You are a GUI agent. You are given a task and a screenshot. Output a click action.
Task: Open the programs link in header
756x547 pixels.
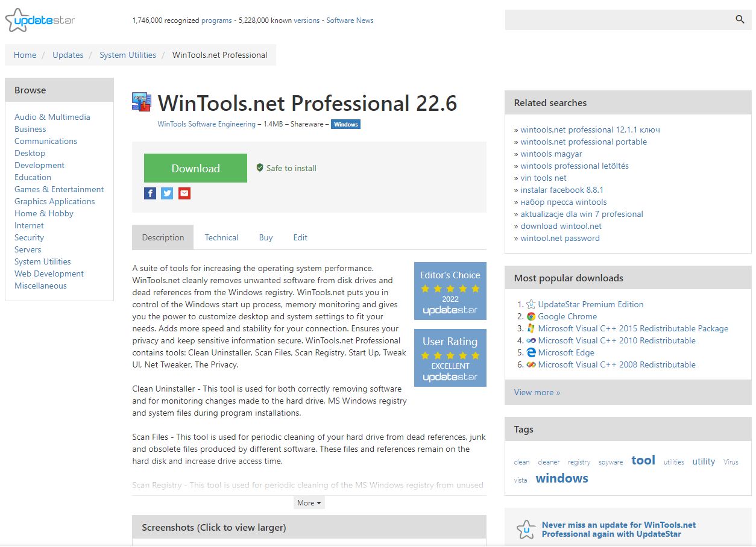tap(216, 20)
